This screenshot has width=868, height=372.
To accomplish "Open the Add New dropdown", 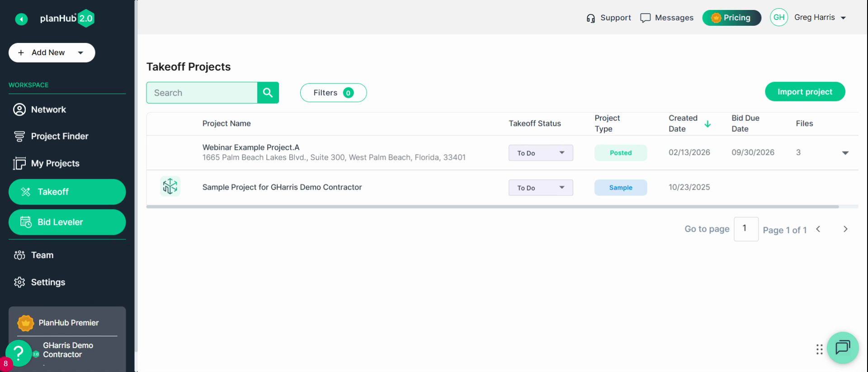I will pos(52,52).
